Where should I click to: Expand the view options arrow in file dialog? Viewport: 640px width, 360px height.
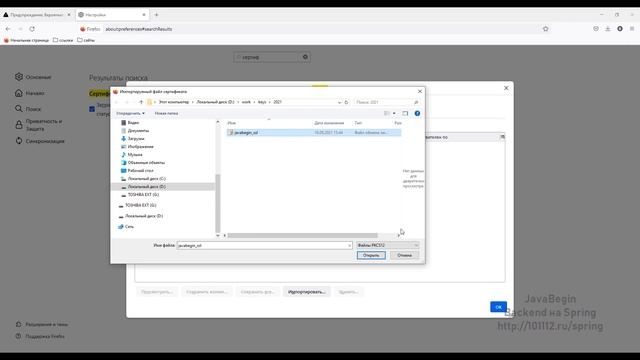click(394, 113)
